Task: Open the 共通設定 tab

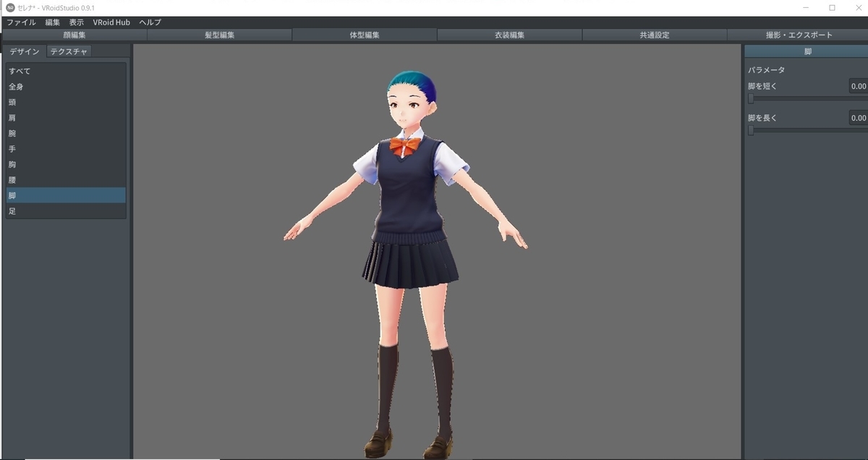Action: click(x=655, y=34)
